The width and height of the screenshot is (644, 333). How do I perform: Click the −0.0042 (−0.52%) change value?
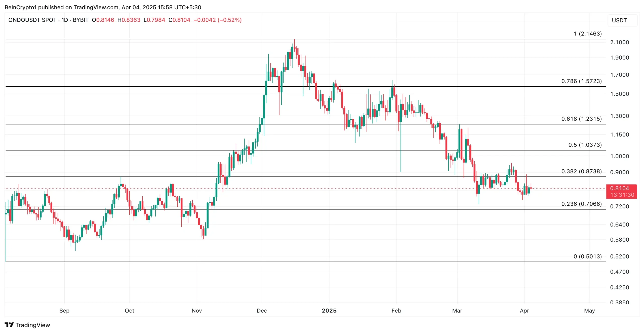[x=217, y=20]
